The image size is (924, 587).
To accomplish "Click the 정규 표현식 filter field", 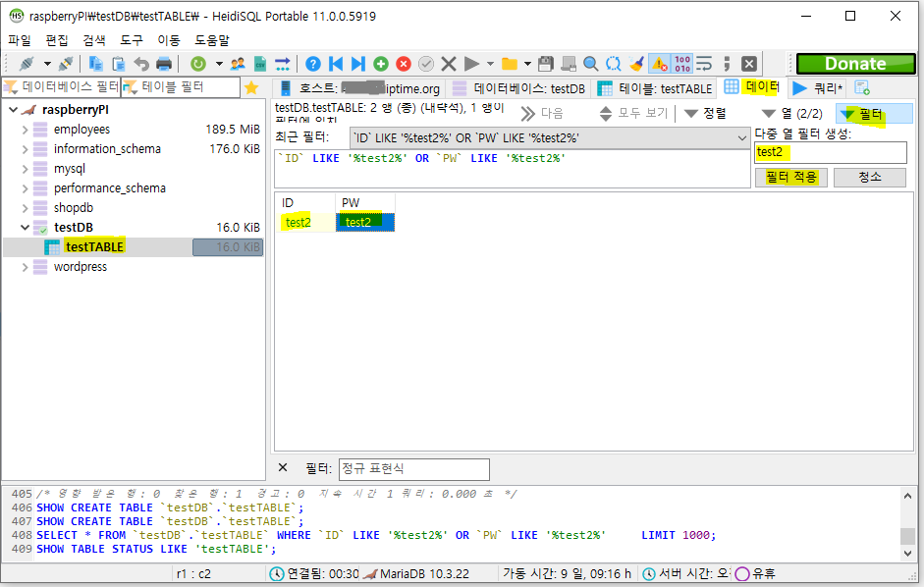I will click(x=413, y=469).
